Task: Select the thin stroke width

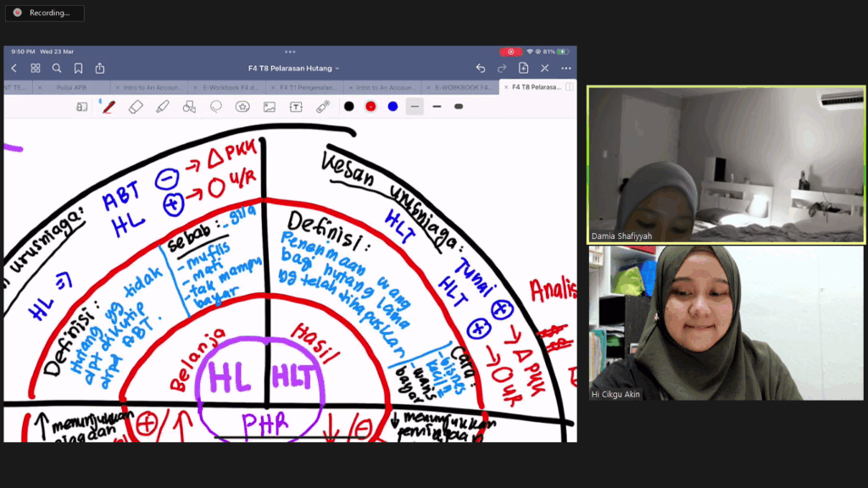Action: coord(415,107)
